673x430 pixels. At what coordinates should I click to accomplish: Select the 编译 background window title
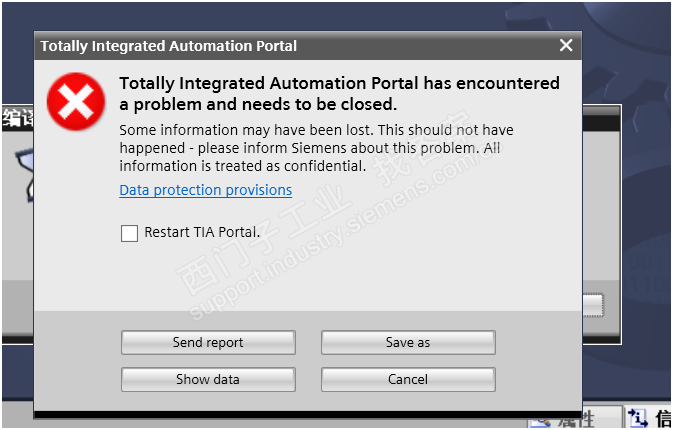[x=17, y=118]
